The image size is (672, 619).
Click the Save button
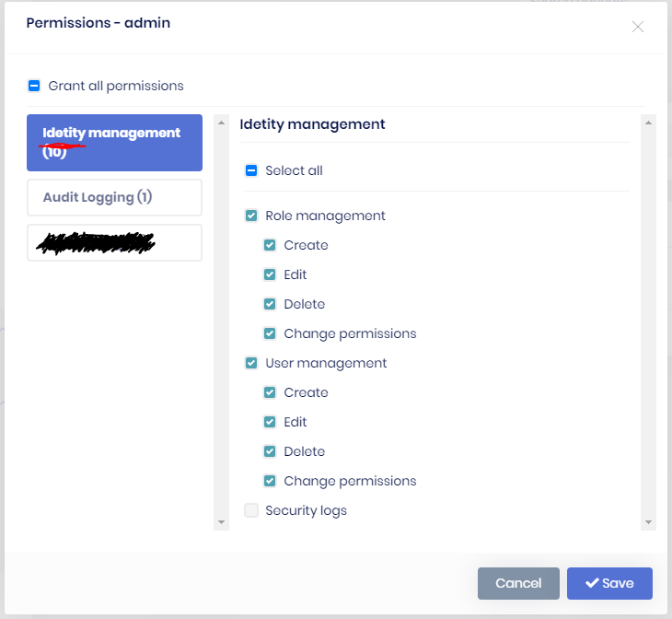pos(609,583)
